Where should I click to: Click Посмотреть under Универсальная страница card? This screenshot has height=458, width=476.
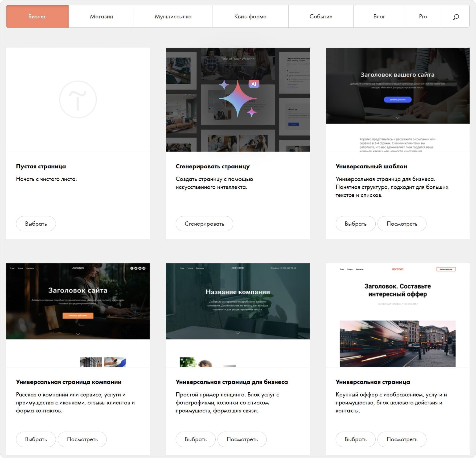pos(402,439)
